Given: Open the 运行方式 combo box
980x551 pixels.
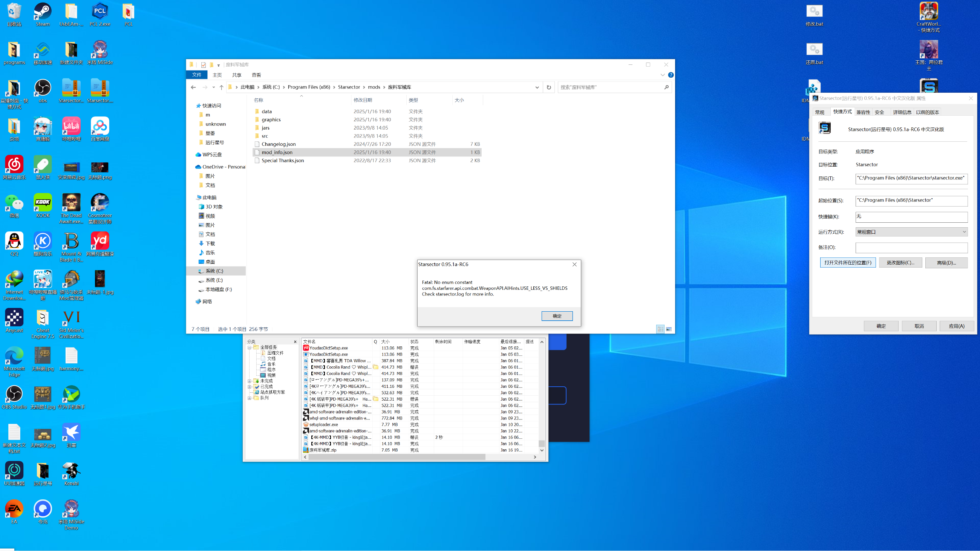Looking at the screenshot, I should point(911,232).
